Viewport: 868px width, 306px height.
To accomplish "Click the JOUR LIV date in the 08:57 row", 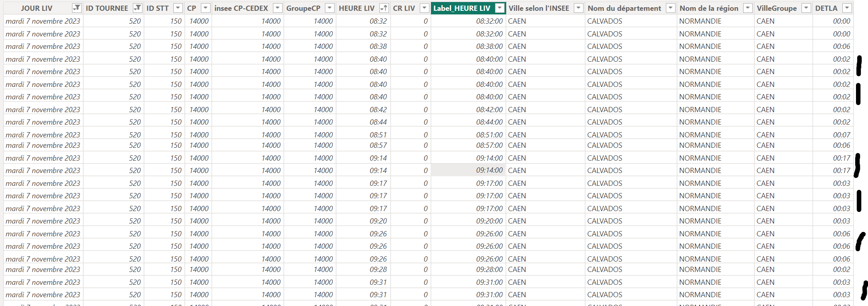I will [43, 145].
